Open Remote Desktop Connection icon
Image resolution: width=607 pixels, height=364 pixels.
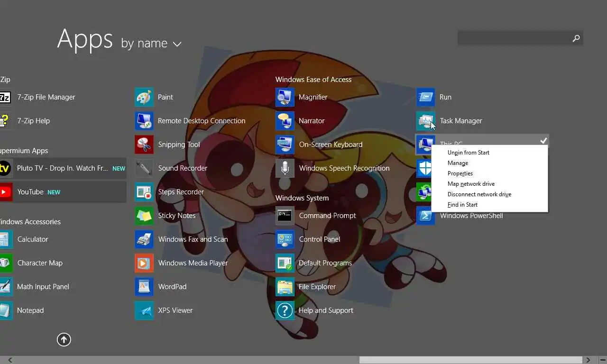click(144, 121)
